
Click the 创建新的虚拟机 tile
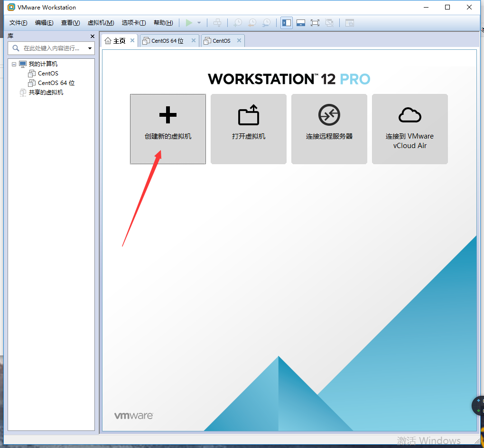(x=168, y=129)
